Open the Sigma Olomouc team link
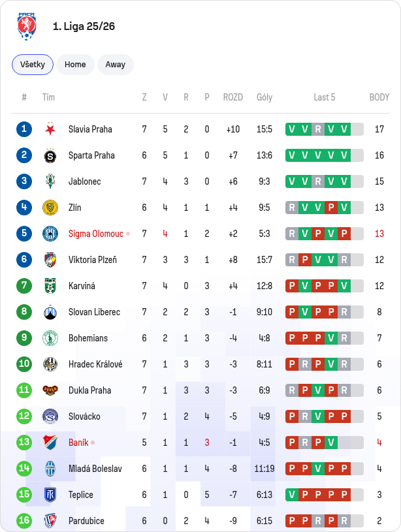The image size is (401, 532). 96,234
